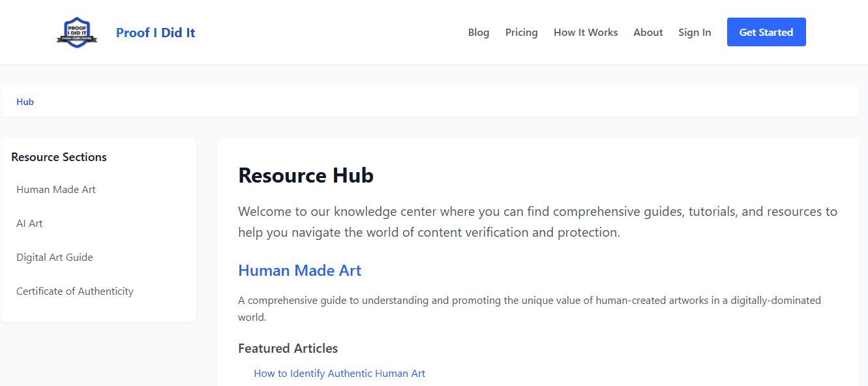868x386 pixels.
Task: Click the Resource Sections sidebar heading
Action: tap(59, 157)
